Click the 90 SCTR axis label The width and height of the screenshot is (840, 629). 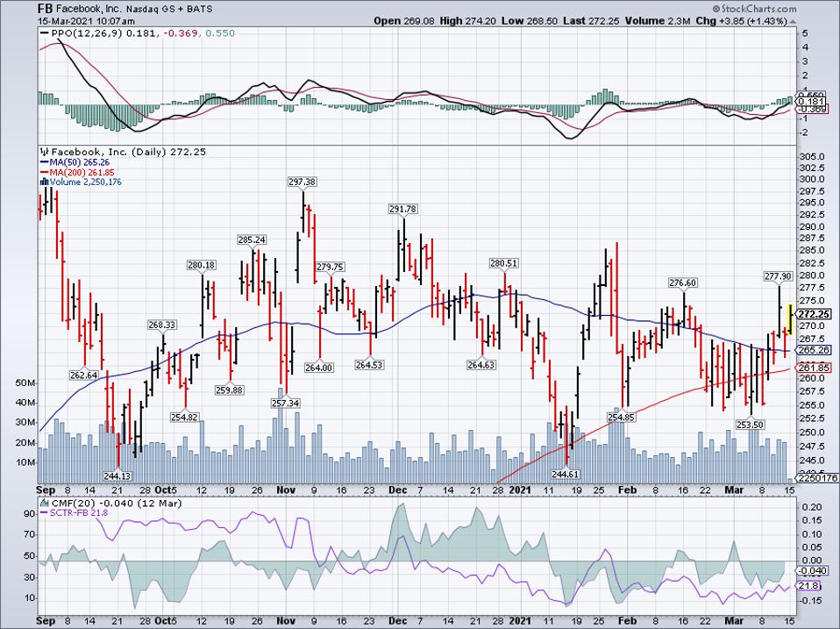pyautogui.click(x=30, y=514)
